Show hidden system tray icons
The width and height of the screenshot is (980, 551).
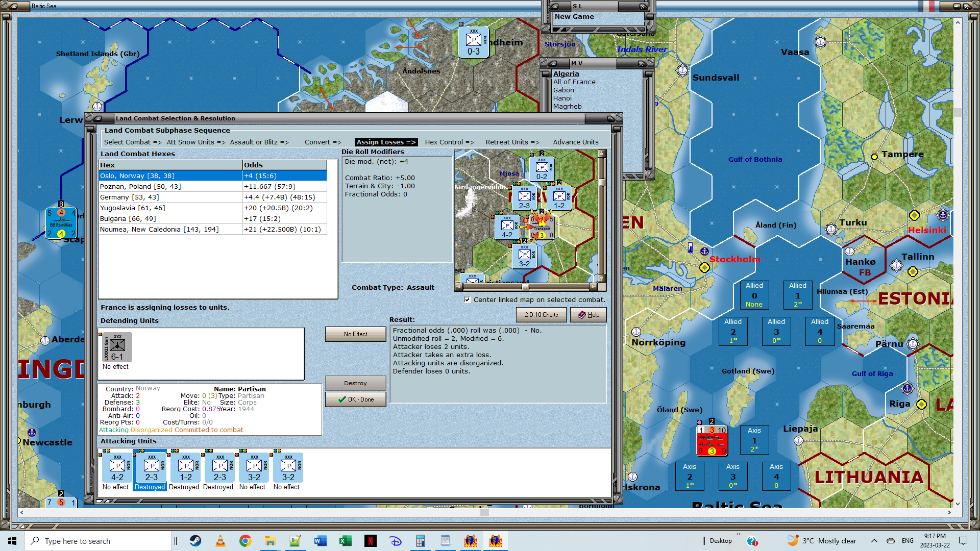point(874,541)
